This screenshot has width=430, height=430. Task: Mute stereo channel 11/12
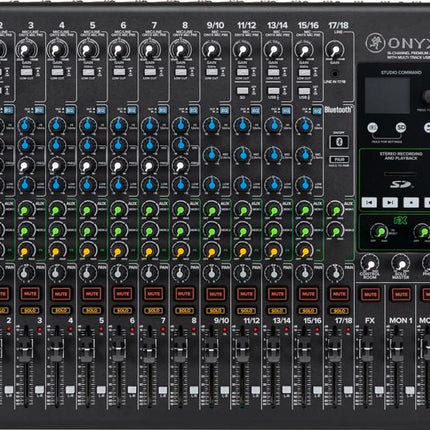pyautogui.click(x=246, y=294)
